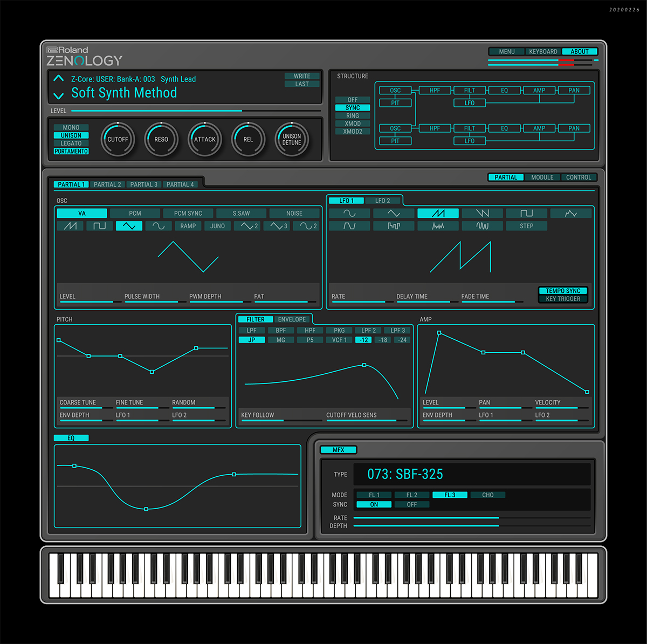Select RING structure mode

tap(353, 115)
